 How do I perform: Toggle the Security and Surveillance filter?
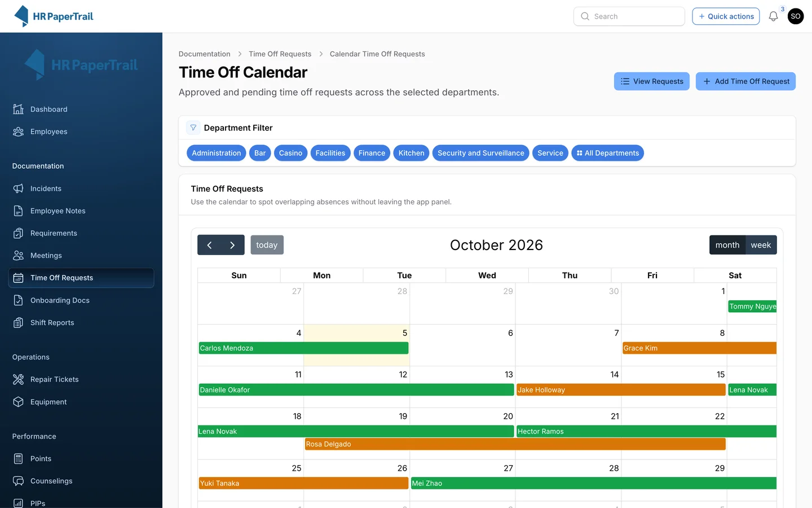coord(481,153)
